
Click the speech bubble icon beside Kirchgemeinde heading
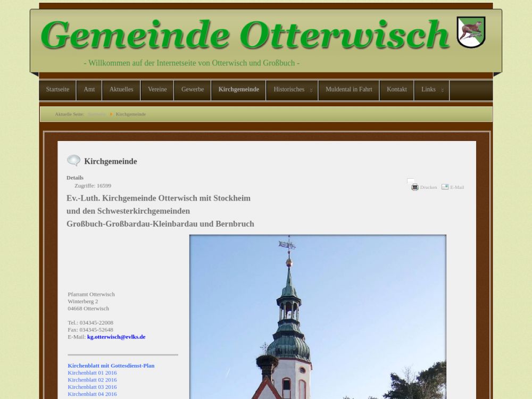[73, 161]
